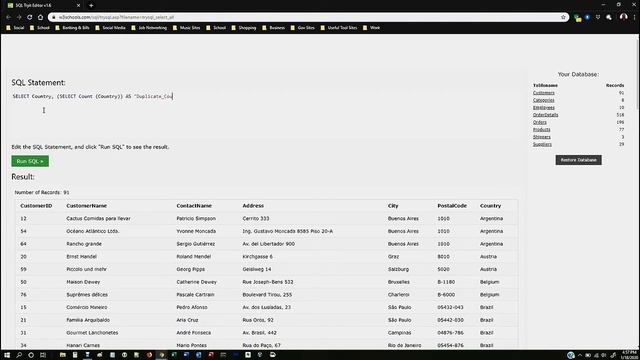This screenshot has width=640, height=360.
Task: Click the browser forward arrow
Action: pyautogui.click(x=19, y=17)
